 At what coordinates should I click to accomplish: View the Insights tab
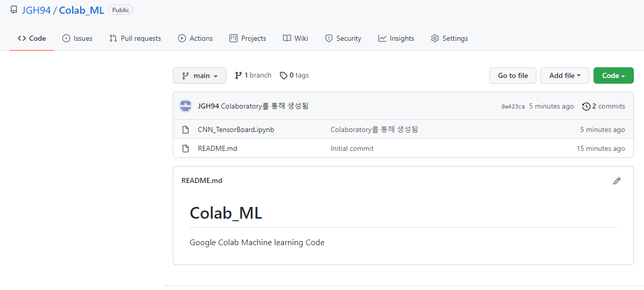(396, 38)
